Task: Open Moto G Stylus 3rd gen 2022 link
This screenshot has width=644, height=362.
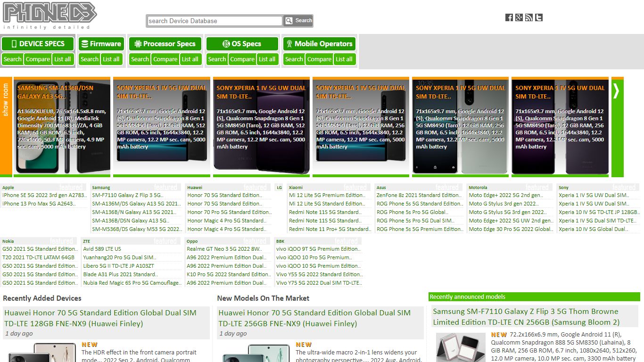Action: [x=504, y=204]
